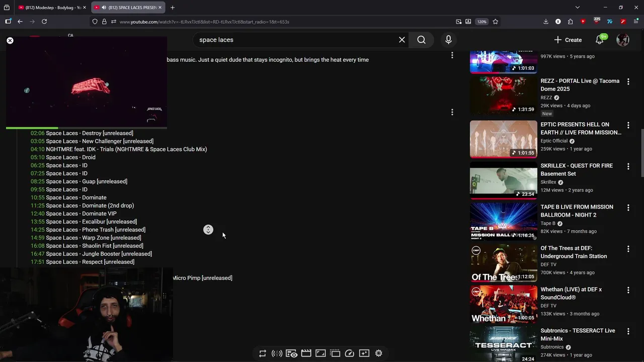Open YouTube notifications bell

pos(600,40)
